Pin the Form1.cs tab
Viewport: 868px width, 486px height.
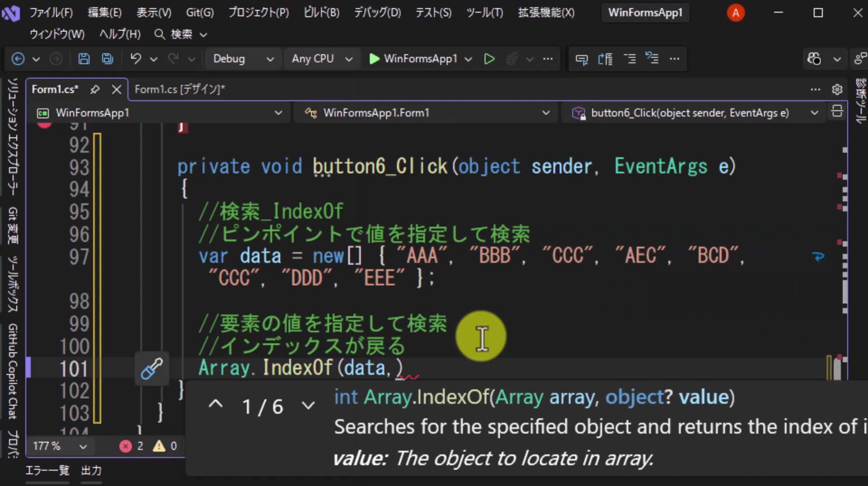click(94, 89)
